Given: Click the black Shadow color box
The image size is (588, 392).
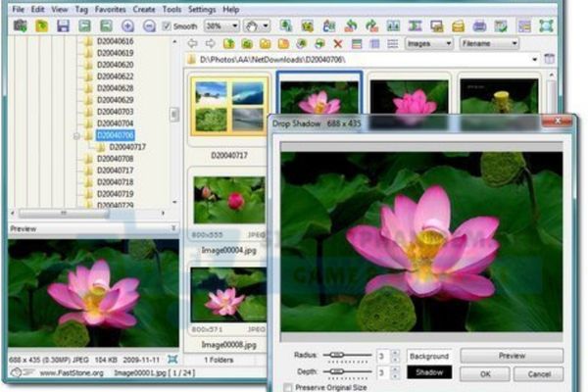Looking at the screenshot, I should pyautogui.click(x=429, y=372).
